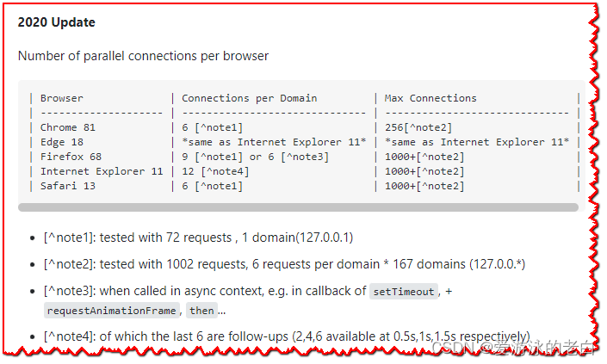Click 'Number of parallel connections per browser' text

pos(143,56)
